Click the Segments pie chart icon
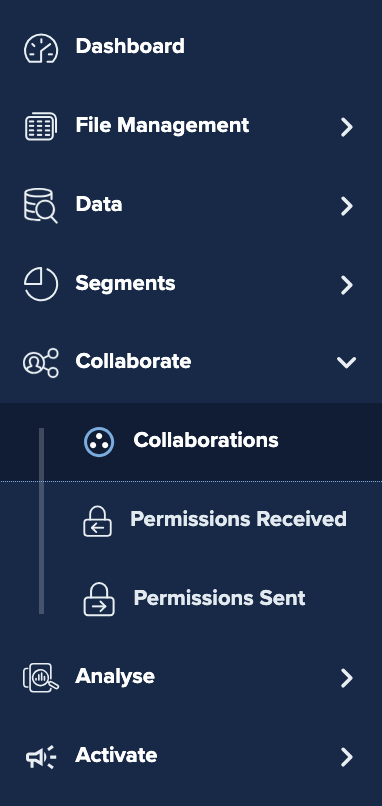 tap(41, 284)
